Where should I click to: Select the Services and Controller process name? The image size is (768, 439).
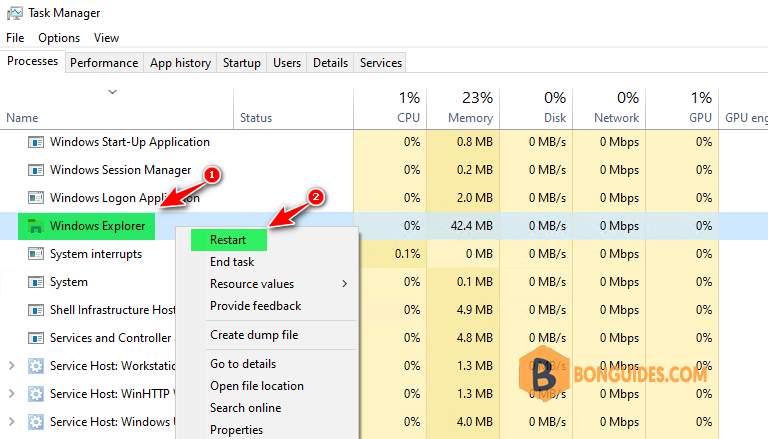point(112,338)
